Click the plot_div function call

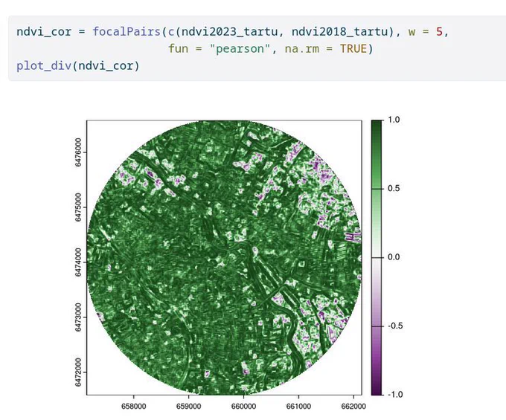click(44, 66)
